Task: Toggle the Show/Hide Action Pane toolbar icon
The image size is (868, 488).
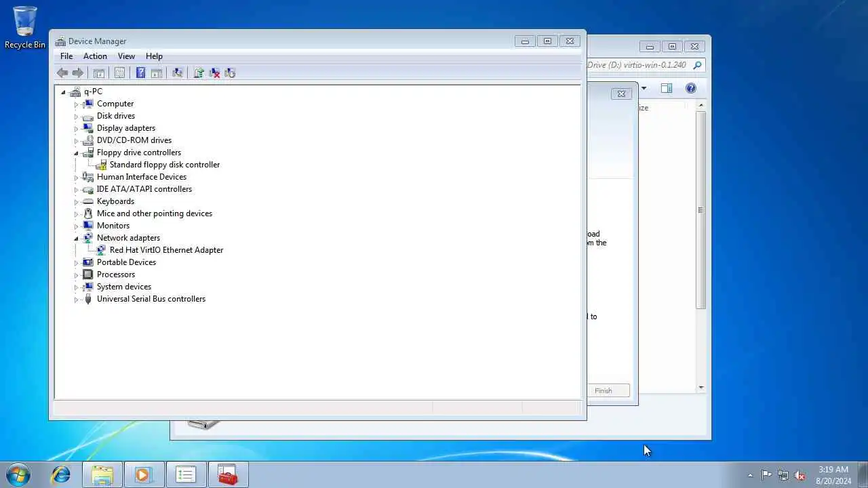Action: tap(156, 73)
